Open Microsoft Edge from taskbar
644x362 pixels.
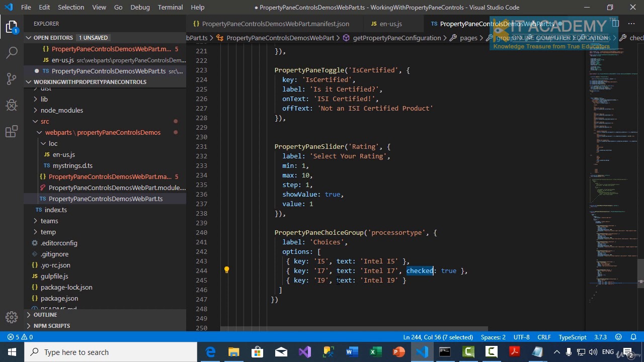point(210,352)
